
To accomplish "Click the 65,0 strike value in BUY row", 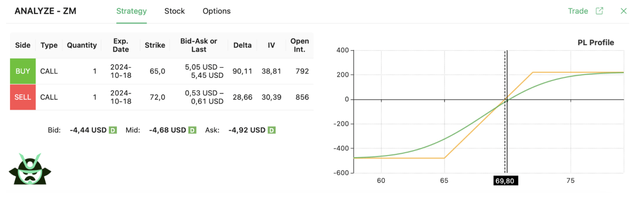I will 157,71.
